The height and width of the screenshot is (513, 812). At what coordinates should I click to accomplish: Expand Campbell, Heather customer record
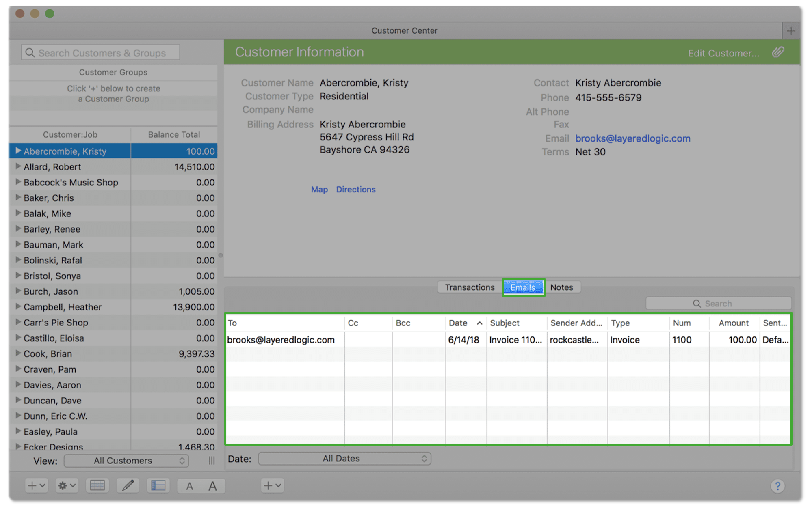tap(17, 306)
